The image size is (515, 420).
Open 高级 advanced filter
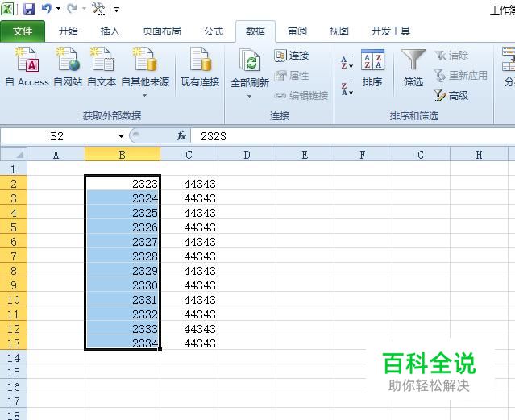[451, 96]
